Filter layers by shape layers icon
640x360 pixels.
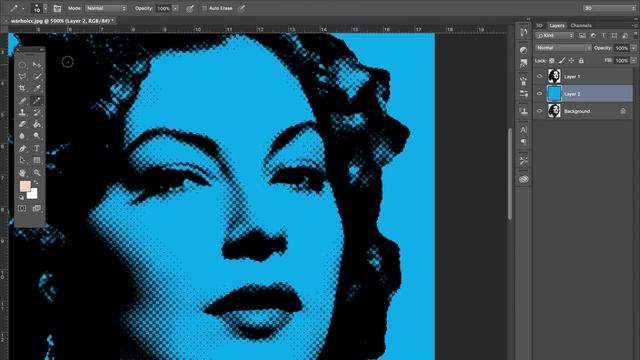(614, 36)
